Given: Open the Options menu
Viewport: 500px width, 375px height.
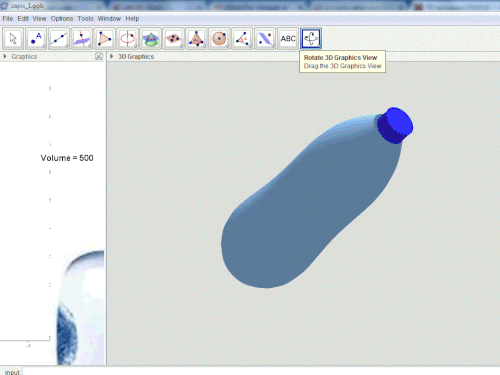Looking at the screenshot, I should coord(62,19).
